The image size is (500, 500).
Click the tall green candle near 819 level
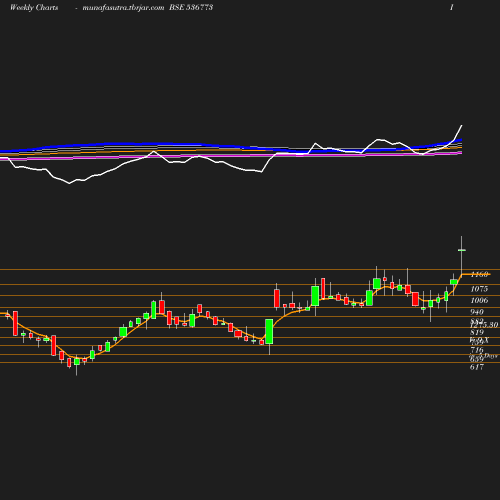point(269,331)
